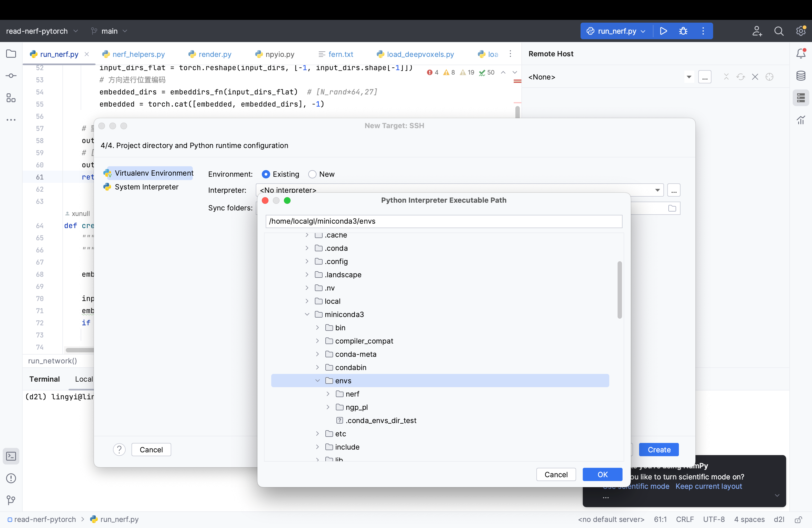Click OK in interpreter path dialog
This screenshot has height=528, width=812.
click(x=602, y=474)
